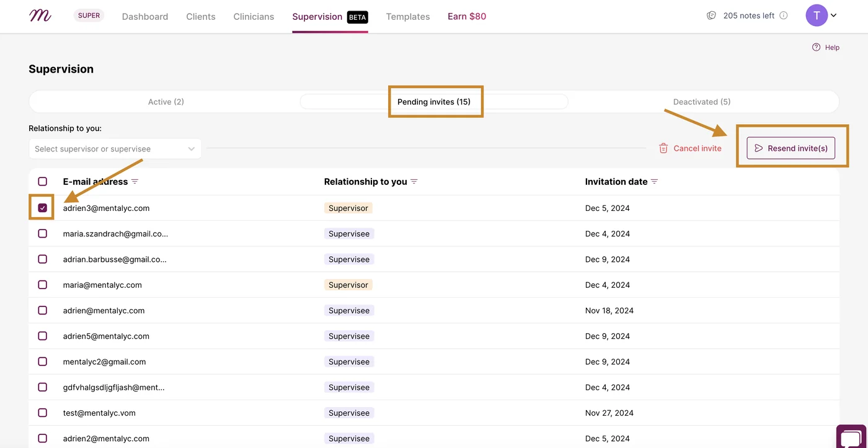Viewport: 868px width, 448px height.
Task: Check the gdfvhalgsdljgfljash@ment... row checkbox
Action: [43, 387]
